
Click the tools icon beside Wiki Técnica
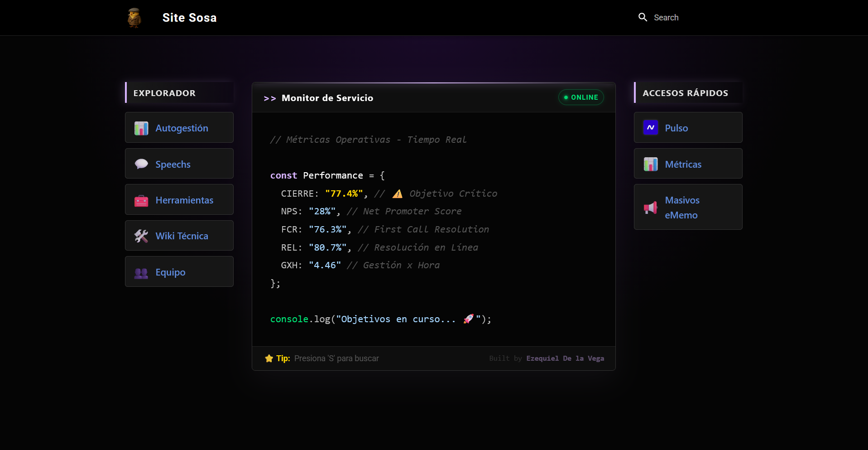click(141, 236)
